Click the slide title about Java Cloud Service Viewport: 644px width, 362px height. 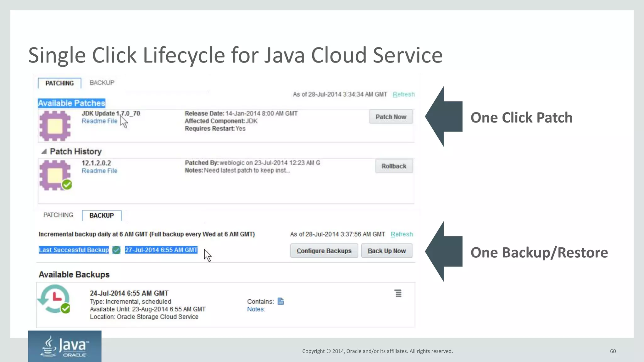coord(235,55)
